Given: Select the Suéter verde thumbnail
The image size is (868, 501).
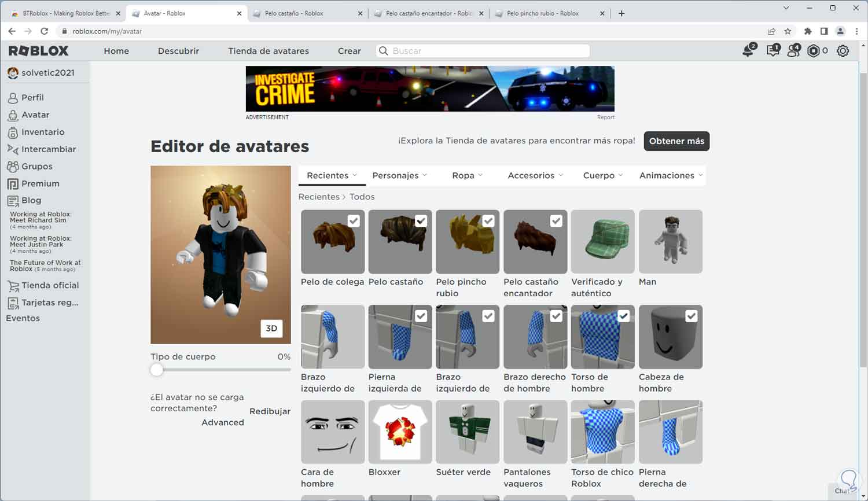Looking at the screenshot, I should pyautogui.click(x=468, y=432).
